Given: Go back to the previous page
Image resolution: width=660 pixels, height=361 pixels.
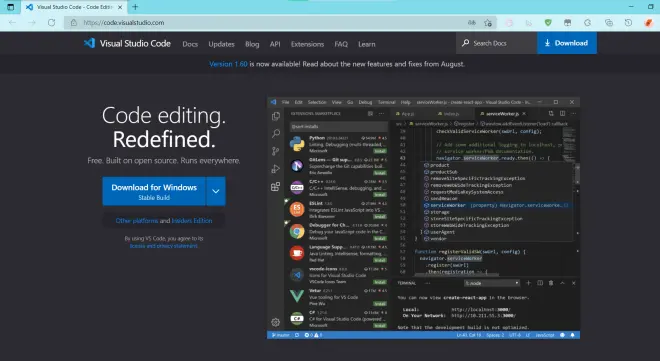Looking at the screenshot, I should [13, 23].
